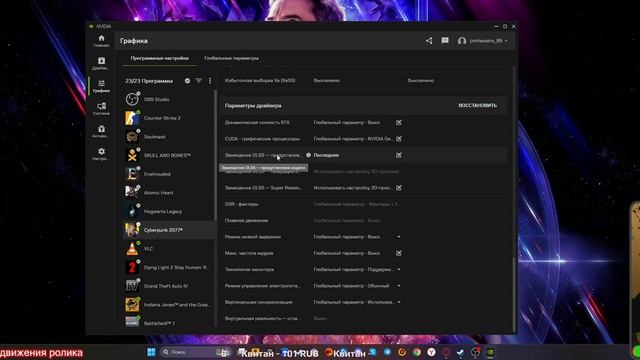Click the program list vertical scrollbar
The image size is (640, 360).
click(215, 155)
